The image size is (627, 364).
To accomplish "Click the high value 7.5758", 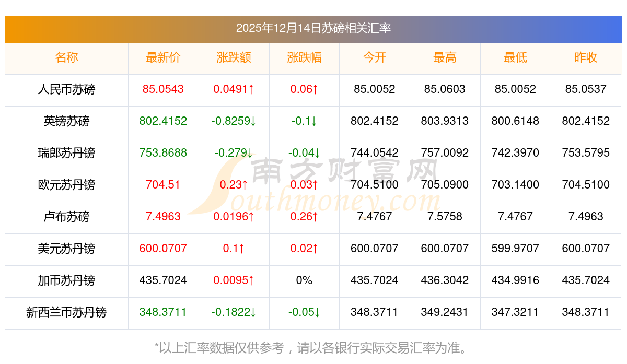I will [445, 217].
